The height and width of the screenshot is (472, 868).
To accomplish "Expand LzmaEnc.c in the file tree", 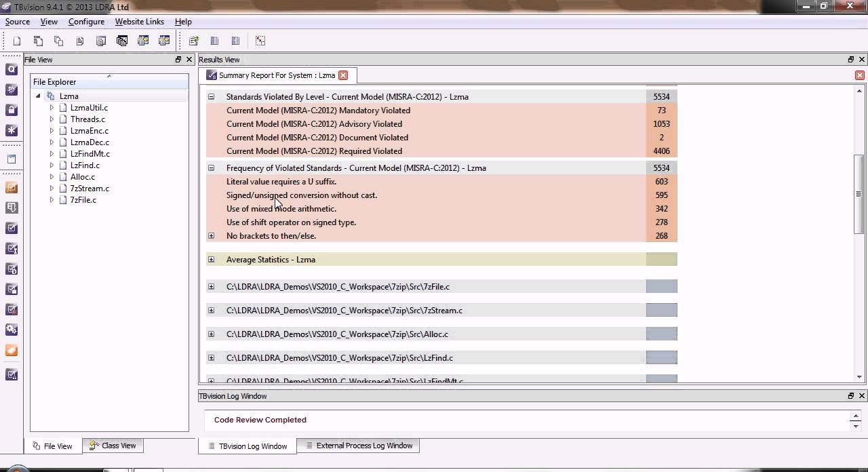I will coord(52,131).
